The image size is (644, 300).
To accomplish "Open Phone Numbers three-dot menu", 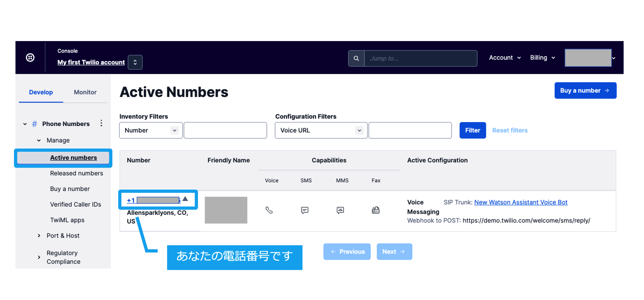I will pos(101,123).
